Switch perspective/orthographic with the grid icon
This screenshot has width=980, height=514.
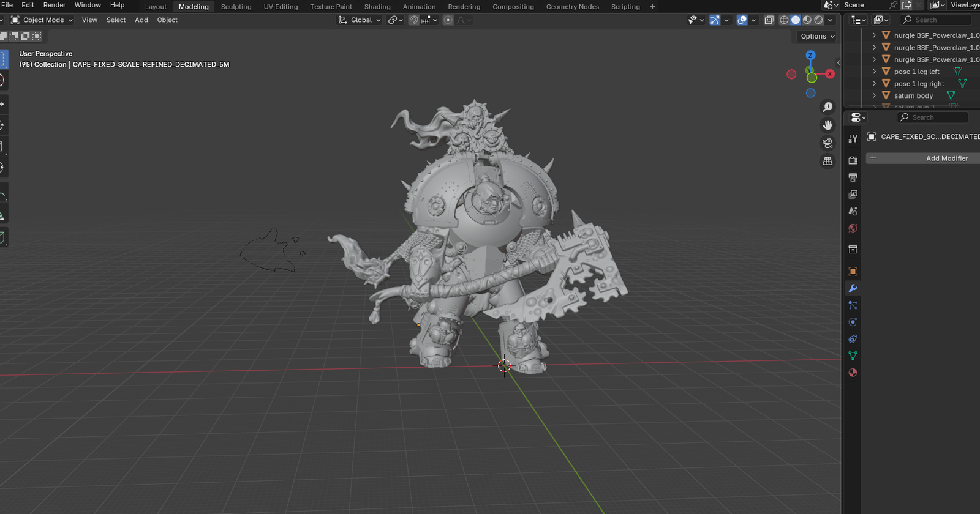pos(827,162)
